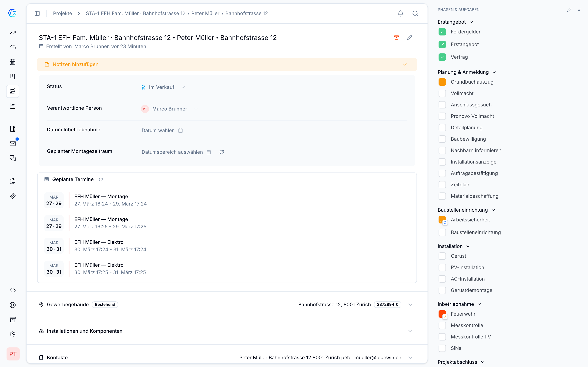Go to Projekte in breadcrumb
This screenshot has width=588, height=367.
point(62,13)
